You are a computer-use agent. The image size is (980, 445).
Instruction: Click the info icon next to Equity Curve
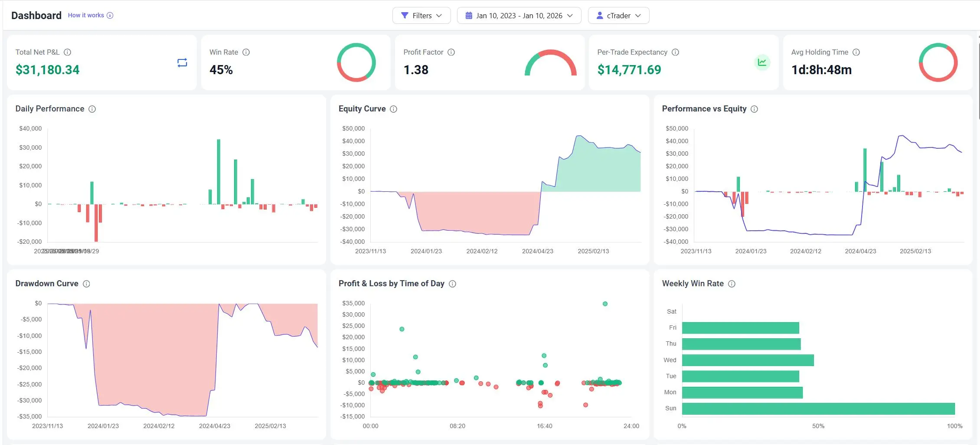(393, 109)
